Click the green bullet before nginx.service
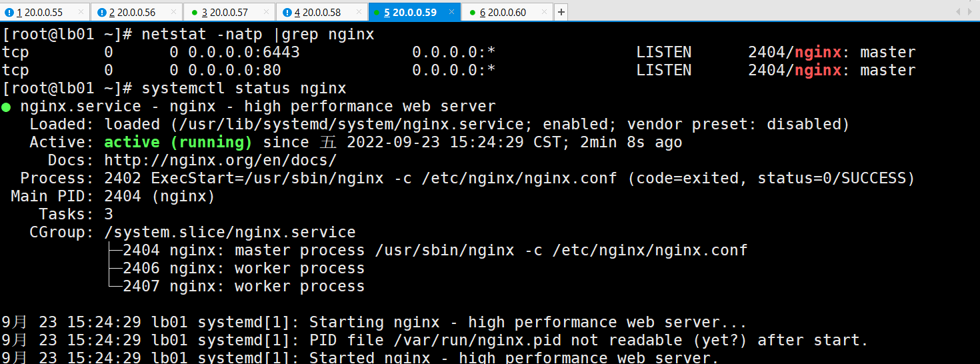Image resolution: width=980 pixels, height=364 pixels. [x=6, y=107]
